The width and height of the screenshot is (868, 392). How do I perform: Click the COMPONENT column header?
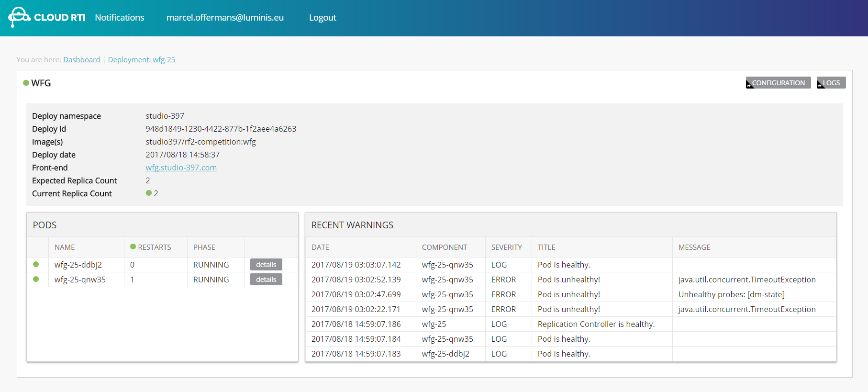[445, 247]
